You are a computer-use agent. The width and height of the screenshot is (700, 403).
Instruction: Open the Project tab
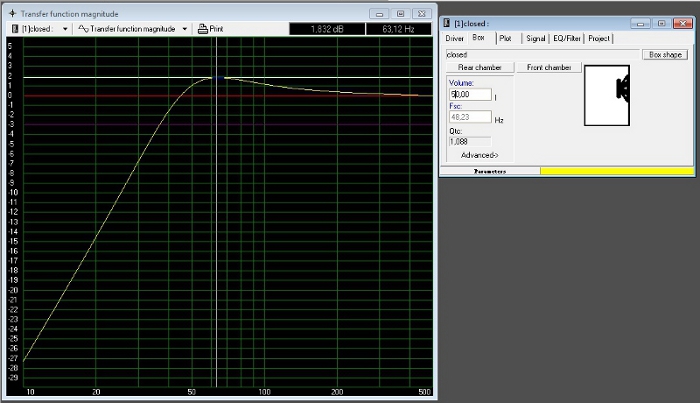(599, 38)
